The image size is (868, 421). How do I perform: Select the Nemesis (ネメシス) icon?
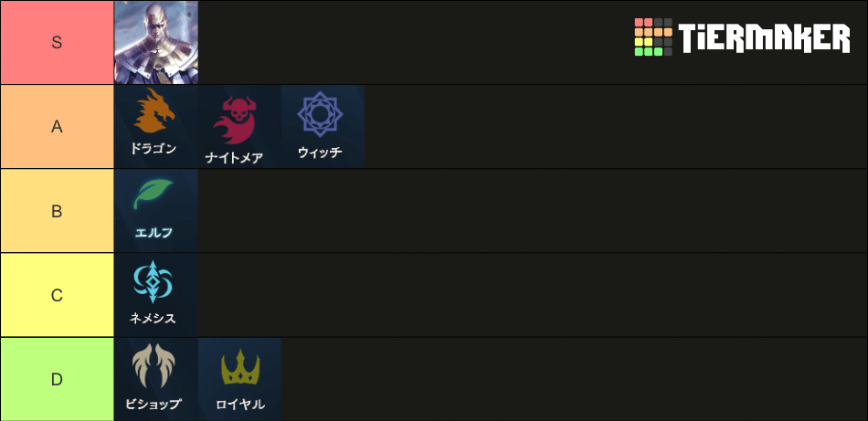155,294
